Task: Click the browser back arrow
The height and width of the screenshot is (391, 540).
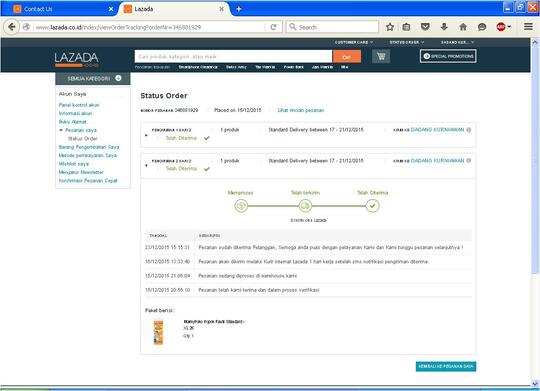Action: pos(12,27)
